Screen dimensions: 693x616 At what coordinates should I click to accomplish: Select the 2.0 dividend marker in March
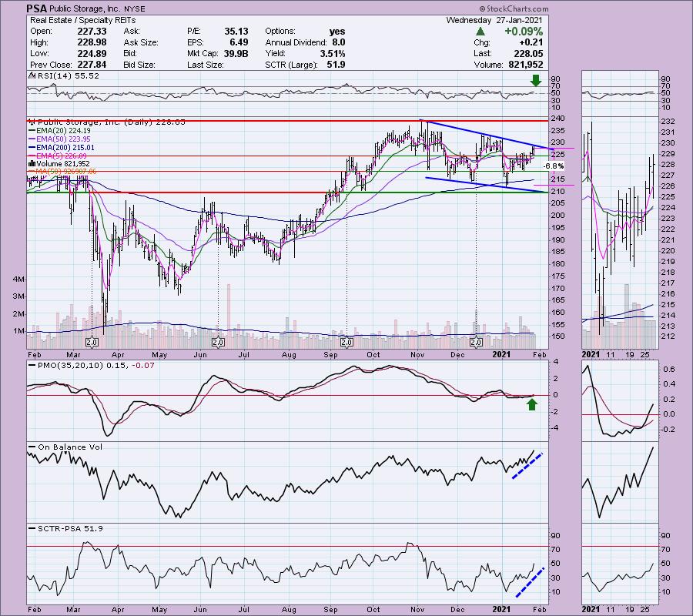tap(92, 343)
